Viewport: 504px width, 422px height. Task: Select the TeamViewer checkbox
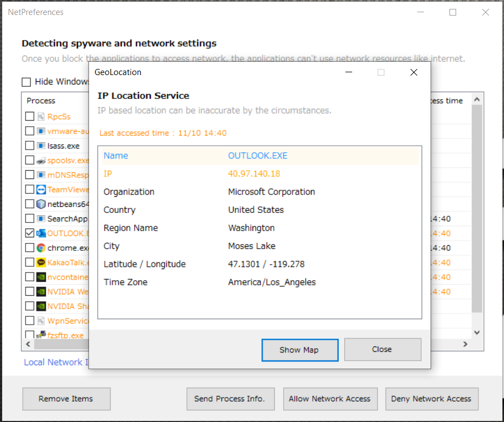(29, 190)
